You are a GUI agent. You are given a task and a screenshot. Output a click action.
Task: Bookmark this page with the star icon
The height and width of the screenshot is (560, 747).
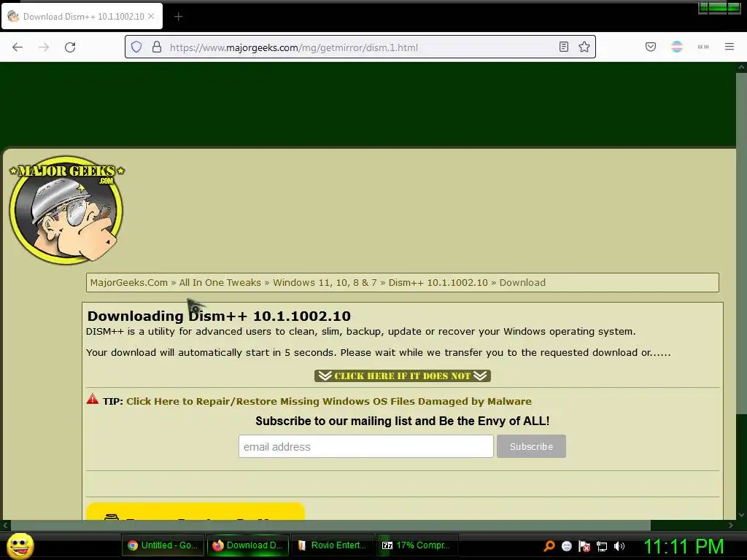pyautogui.click(x=584, y=47)
